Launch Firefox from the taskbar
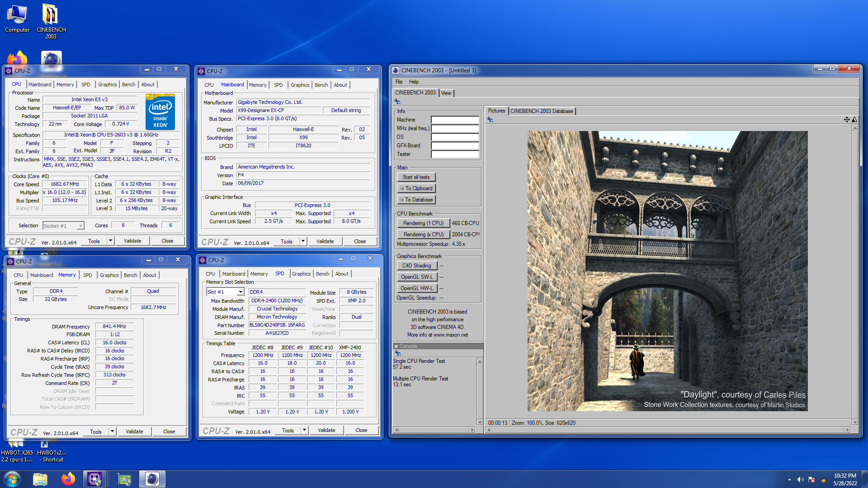Viewport: 868px width, 488px height. coord(68,479)
